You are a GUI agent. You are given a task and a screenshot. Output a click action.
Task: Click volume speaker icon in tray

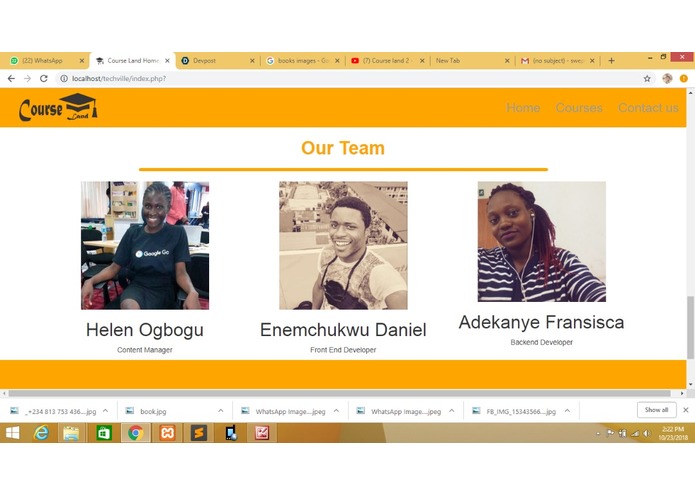646,433
